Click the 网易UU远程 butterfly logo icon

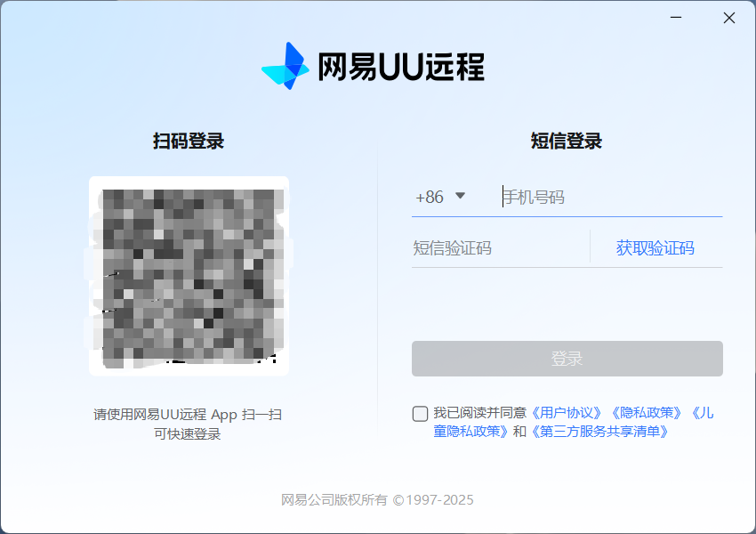[x=286, y=66]
